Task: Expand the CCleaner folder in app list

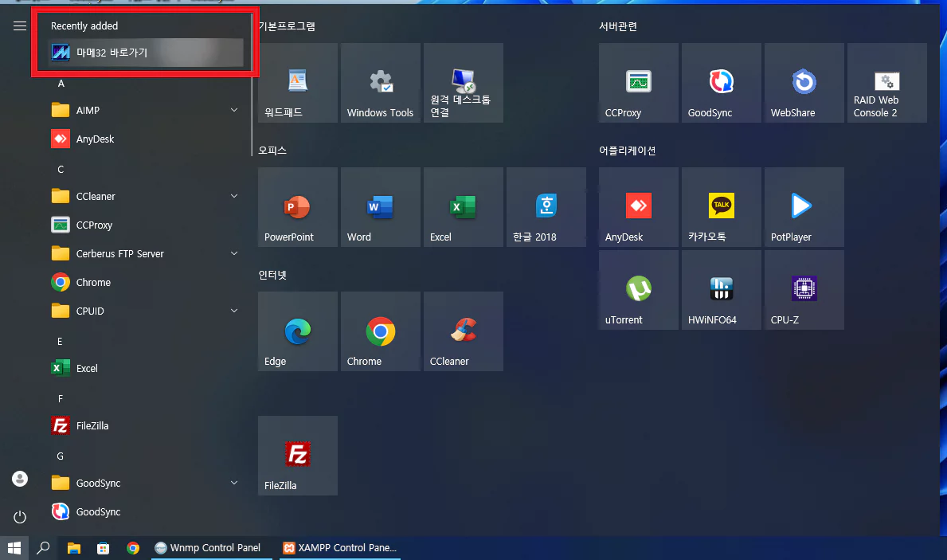Action: tap(146, 196)
